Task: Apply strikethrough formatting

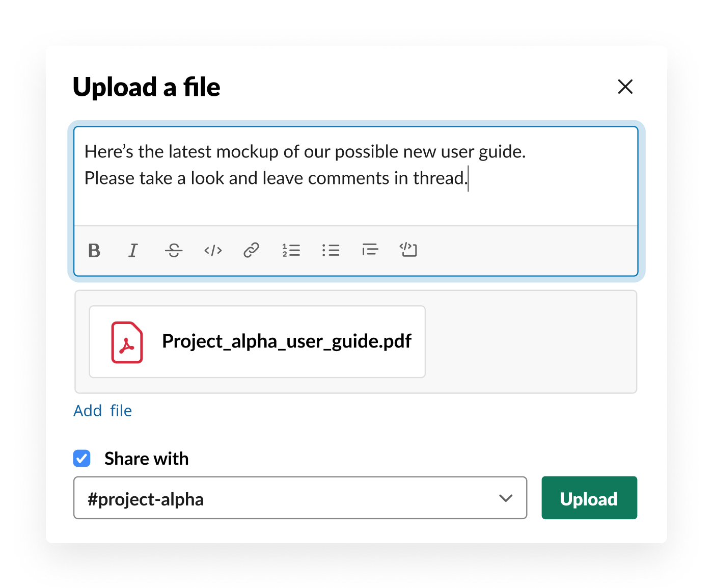Action: coord(174,250)
